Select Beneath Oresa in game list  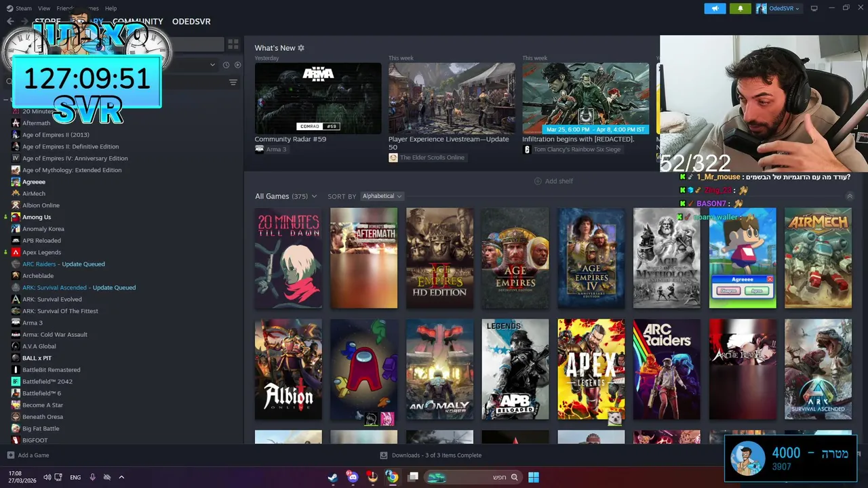[43, 417]
